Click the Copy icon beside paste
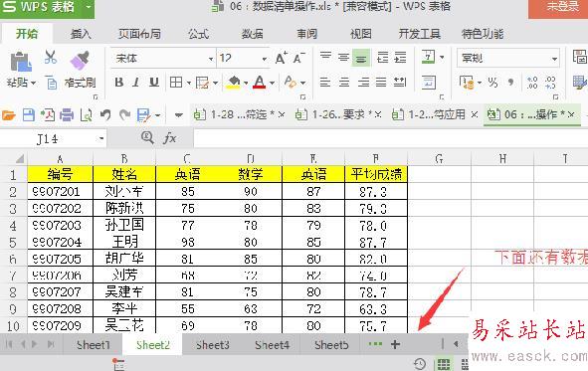This screenshot has height=371, width=588. coord(52,83)
